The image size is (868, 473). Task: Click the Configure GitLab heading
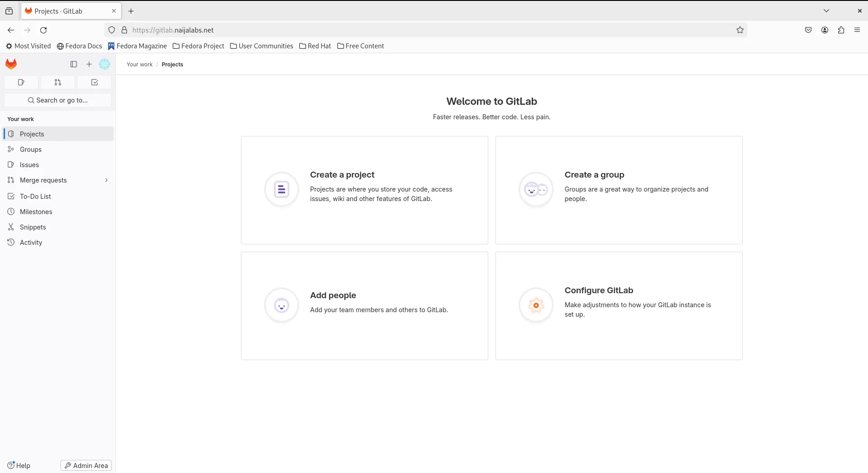599,290
